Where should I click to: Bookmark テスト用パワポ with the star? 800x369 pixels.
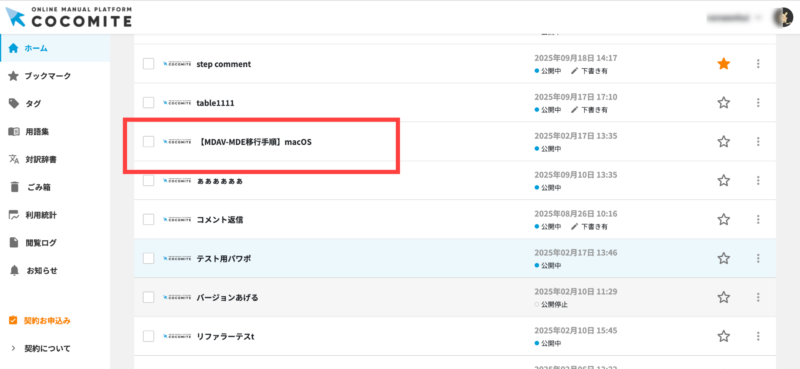pyautogui.click(x=723, y=258)
